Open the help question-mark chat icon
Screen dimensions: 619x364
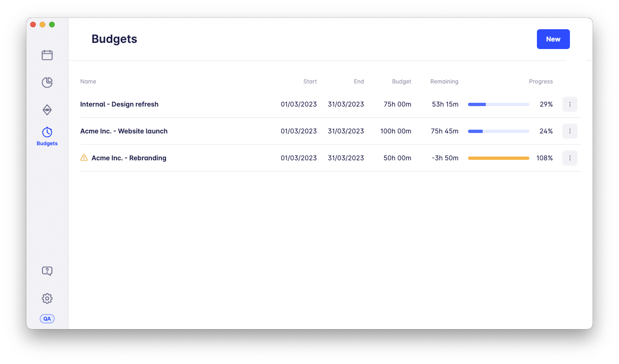coord(47,271)
